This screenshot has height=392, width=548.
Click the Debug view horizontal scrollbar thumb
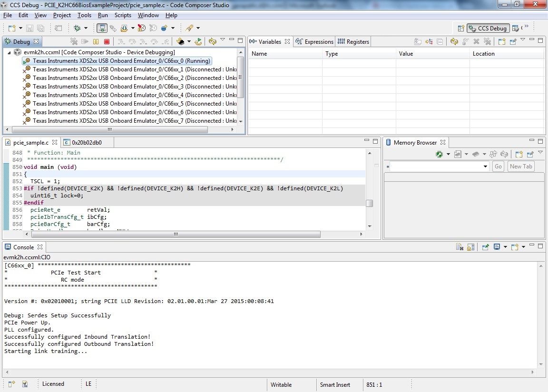[x=110, y=129]
